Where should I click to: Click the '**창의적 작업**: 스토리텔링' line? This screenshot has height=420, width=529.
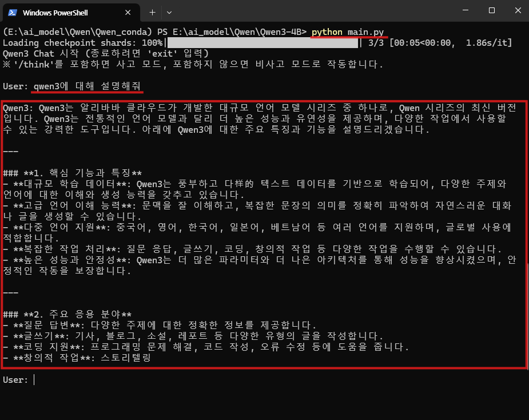click(x=77, y=358)
